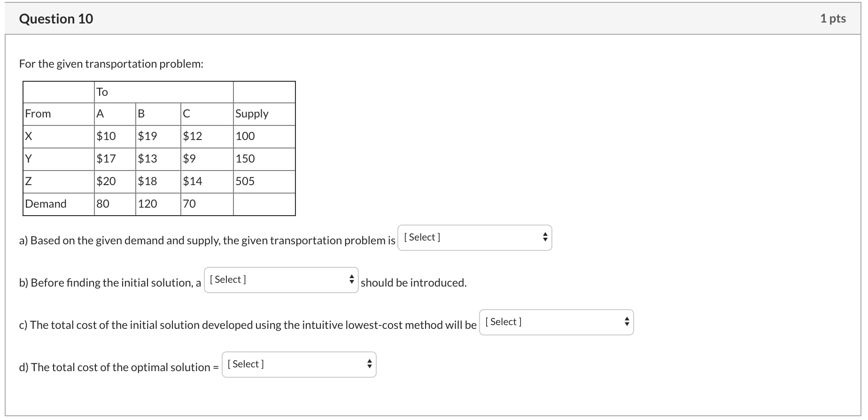Click the '1 pts' label
The height and width of the screenshot is (420, 868).
(x=833, y=19)
